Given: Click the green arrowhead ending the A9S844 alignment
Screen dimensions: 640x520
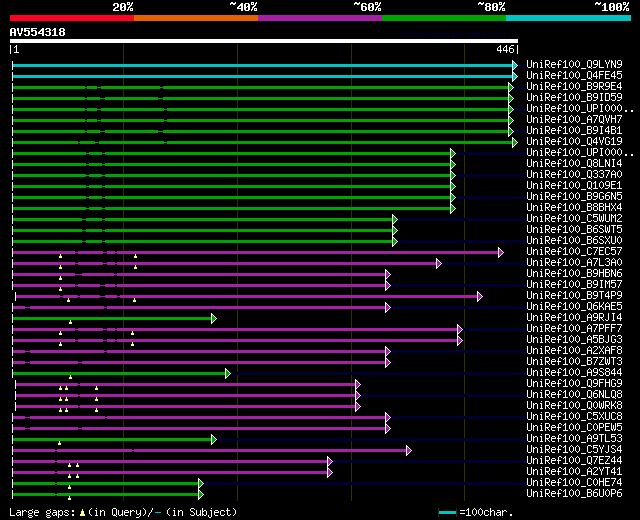Looking at the screenshot, I should pos(228,373).
